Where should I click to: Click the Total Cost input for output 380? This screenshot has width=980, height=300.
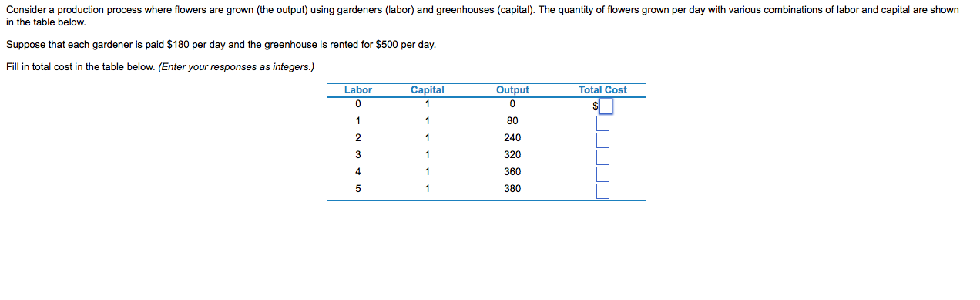(602, 190)
